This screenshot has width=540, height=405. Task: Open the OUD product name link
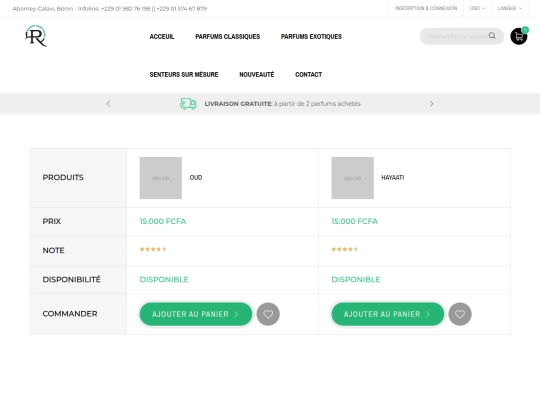tap(196, 177)
